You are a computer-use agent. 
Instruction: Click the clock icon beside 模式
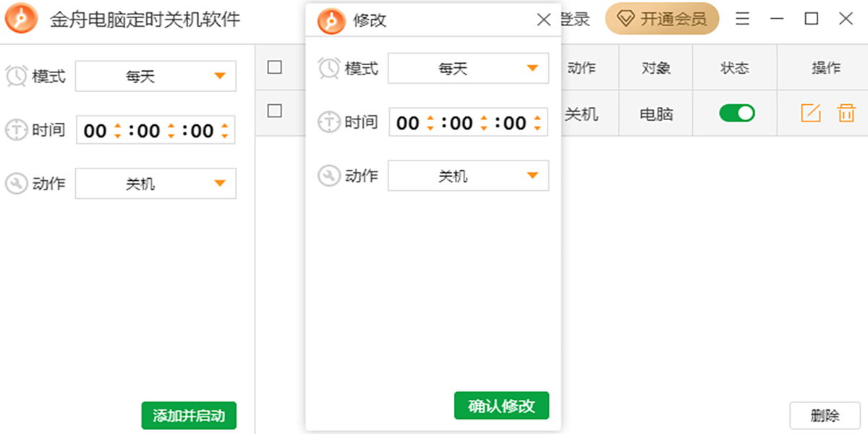pyautogui.click(x=17, y=76)
